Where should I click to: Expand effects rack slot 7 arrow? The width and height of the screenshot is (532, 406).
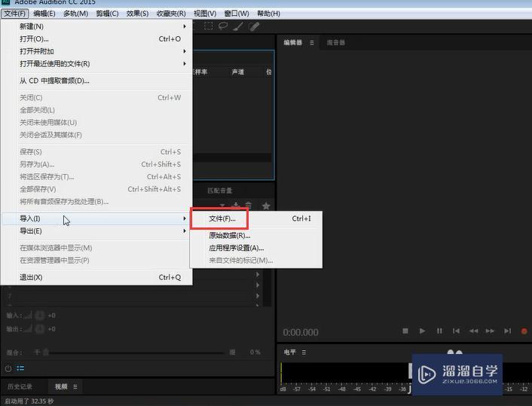pyautogui.click(x=258, y=296)
